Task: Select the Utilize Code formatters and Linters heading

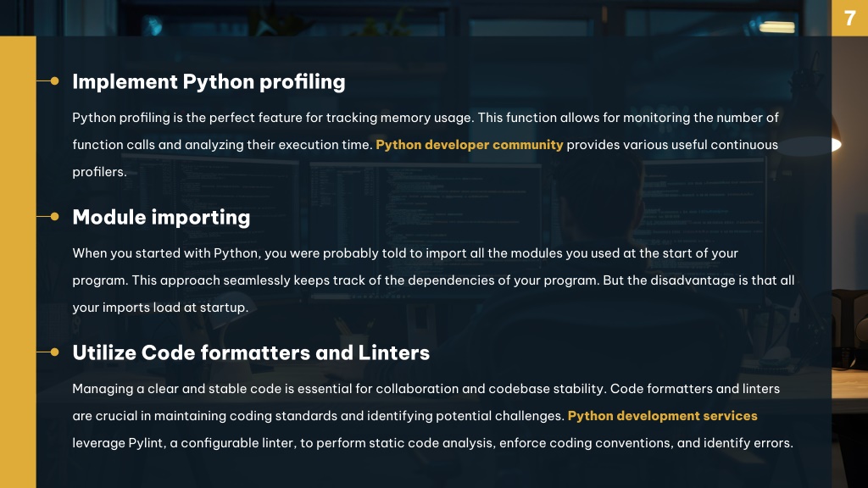Action: click(x=251, y=353)
